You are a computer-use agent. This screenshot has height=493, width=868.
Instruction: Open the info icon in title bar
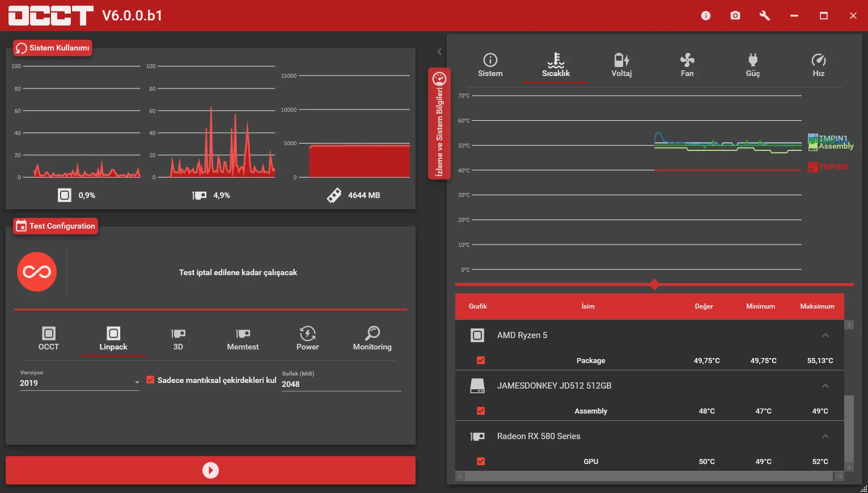pyautogui.click(x=706, y=16)
